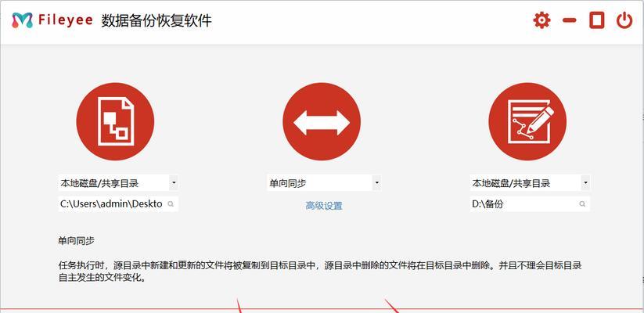Click the 数据备份恢复软件 title text

coord(157,20)
